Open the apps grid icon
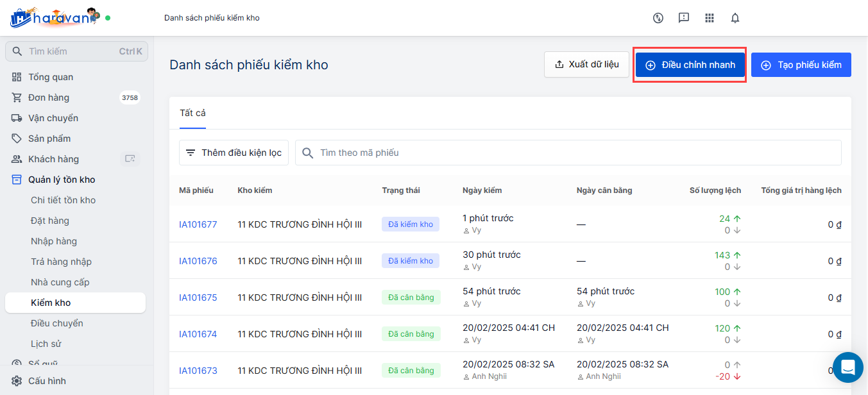 (x=710, y=18)
